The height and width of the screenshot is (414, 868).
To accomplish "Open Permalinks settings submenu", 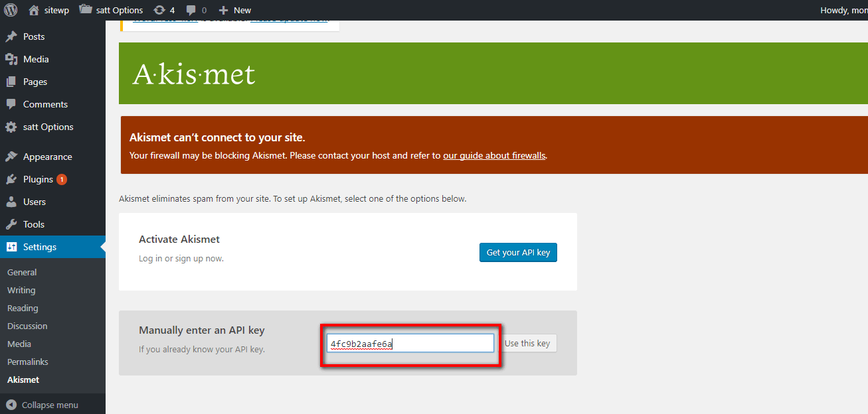I will pos(28,362).
